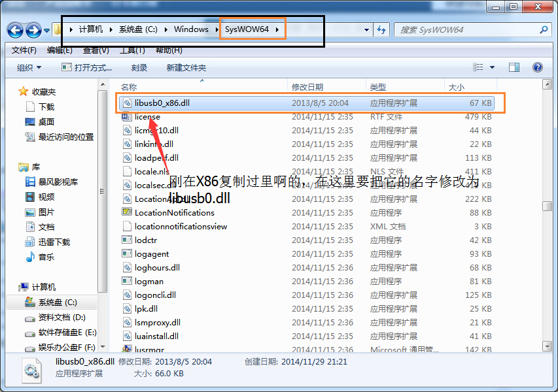The image size is (558, 392).
Task: Click the 刻录 toolbar button
Action: point(139,67)
